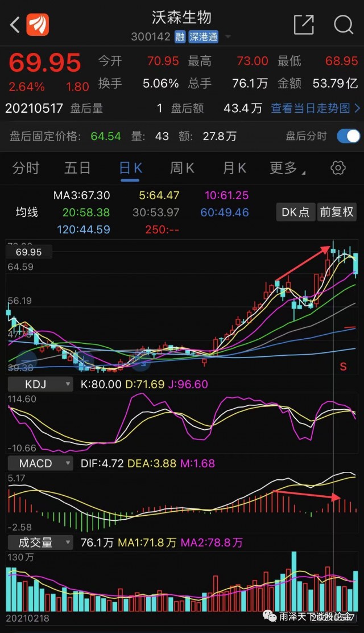Viewport: 364px width, 633px height.
Task: Tap the back arrow icon
Action: (x=15, y=25)
